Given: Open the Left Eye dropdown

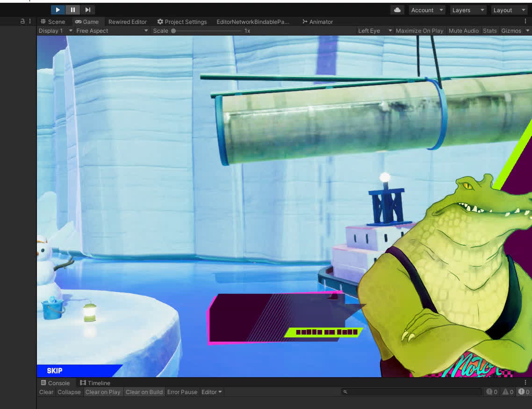Looking at the screenshot, I should click(375, 31).
